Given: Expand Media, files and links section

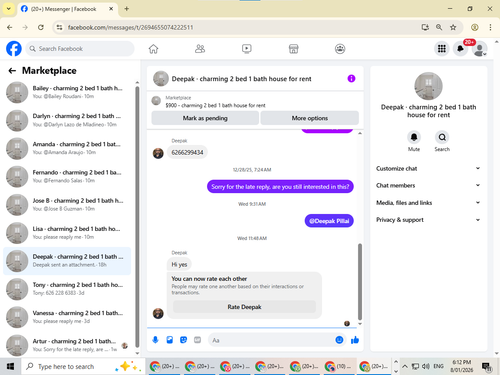Looking at the screenshot, I should (x=428, y=203).
